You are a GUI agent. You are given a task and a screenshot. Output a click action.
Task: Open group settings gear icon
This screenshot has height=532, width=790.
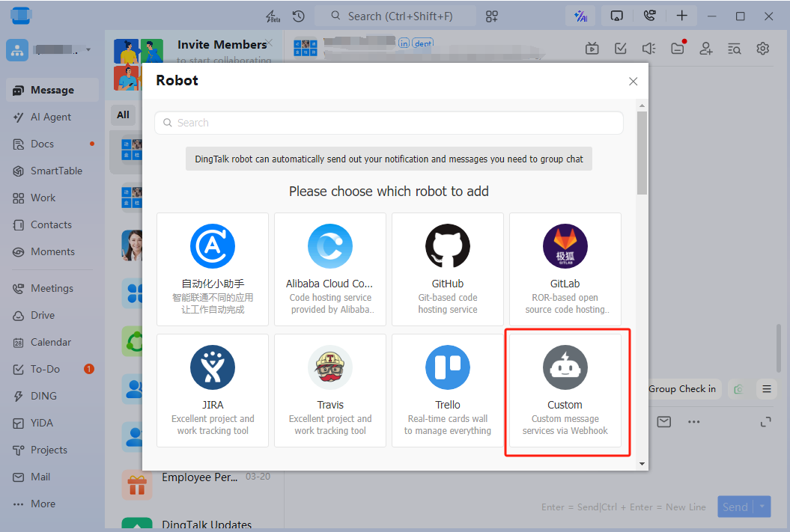tap(763, 49)
